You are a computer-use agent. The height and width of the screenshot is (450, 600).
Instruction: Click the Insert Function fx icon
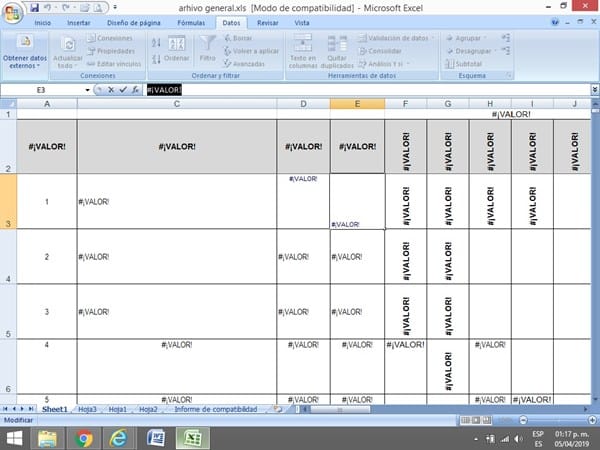point(135,90)
